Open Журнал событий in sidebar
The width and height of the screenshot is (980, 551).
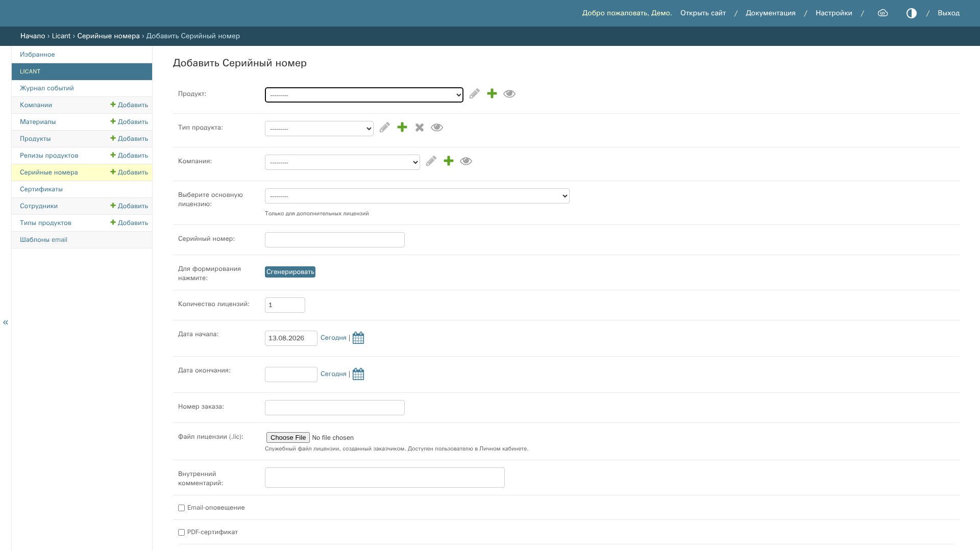tap(47, 88)
